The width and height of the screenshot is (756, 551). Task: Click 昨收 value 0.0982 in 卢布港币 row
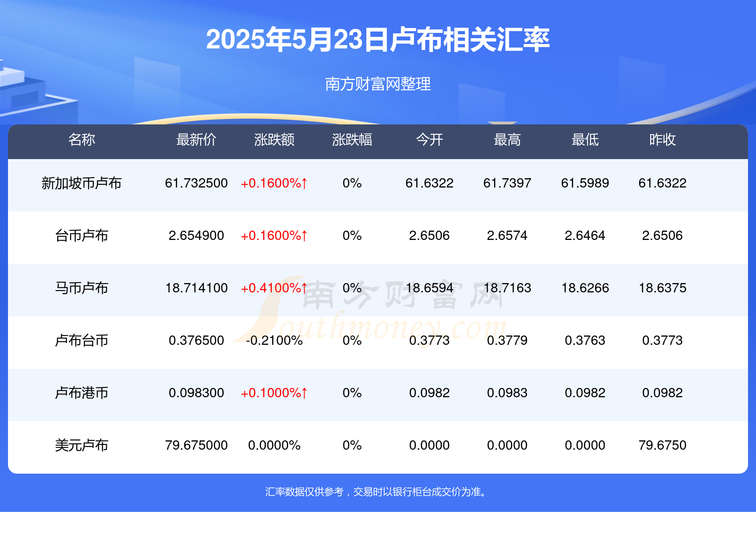tap(663, 393)
